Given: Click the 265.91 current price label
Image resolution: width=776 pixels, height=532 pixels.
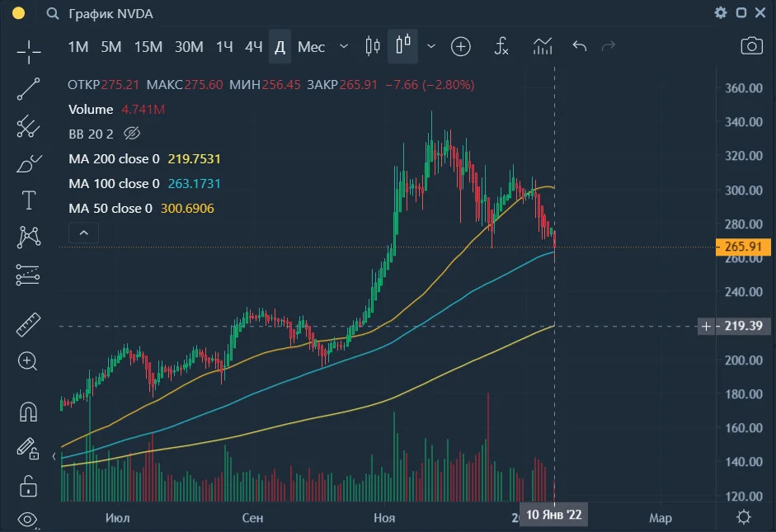Looking at the screenshot, I should click(743, 247).
